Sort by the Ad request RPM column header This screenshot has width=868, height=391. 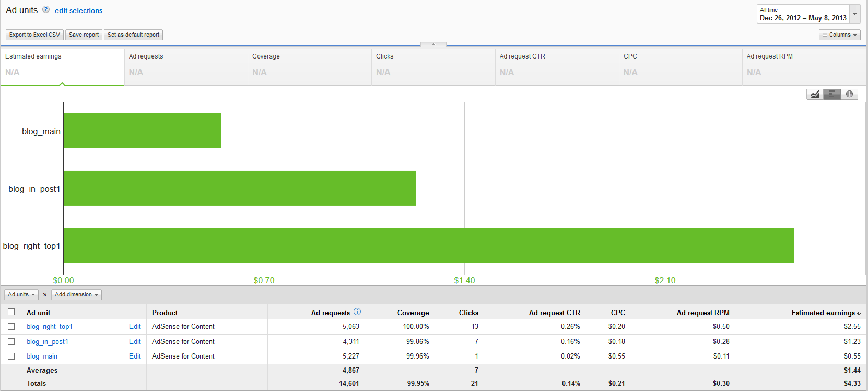click(x=703, y=313)
